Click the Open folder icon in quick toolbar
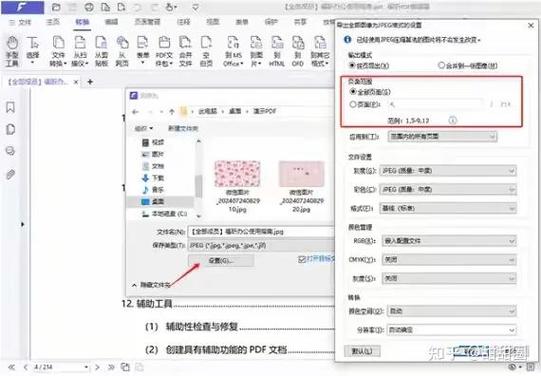The image size is (541, 376). pyautogui.click(x=56, y=7)
